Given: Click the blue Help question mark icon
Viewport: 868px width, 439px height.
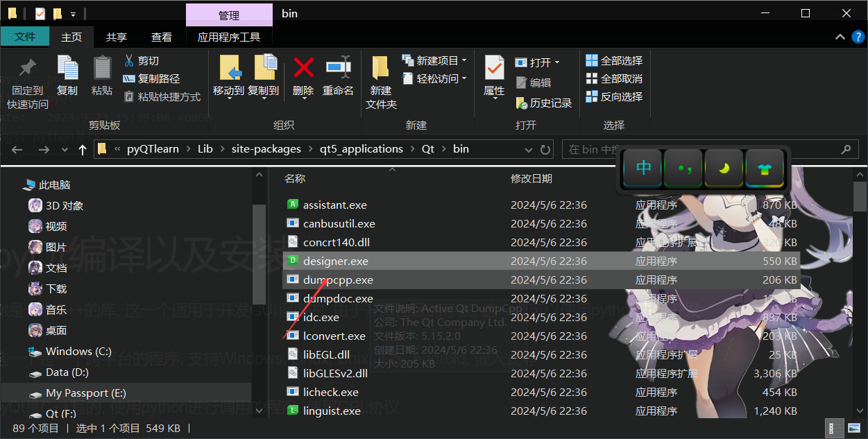Looking at the screenshot, I should click(857, 37).
